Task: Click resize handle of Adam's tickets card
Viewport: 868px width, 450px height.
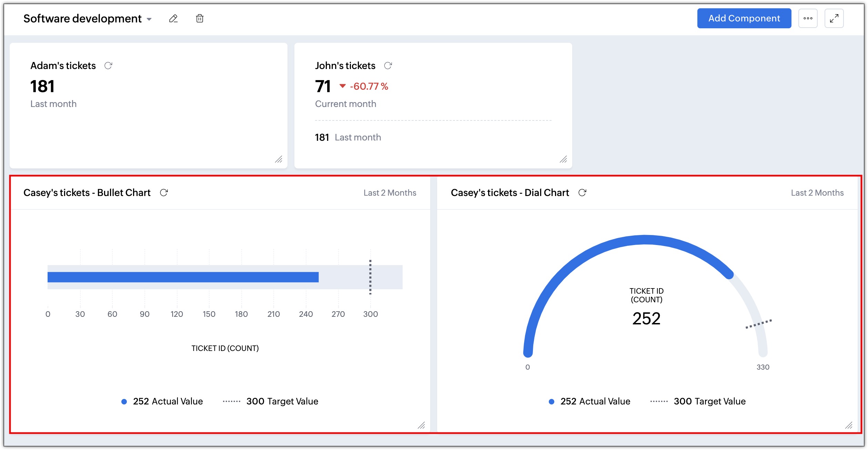Action: [x=279, y=159]
